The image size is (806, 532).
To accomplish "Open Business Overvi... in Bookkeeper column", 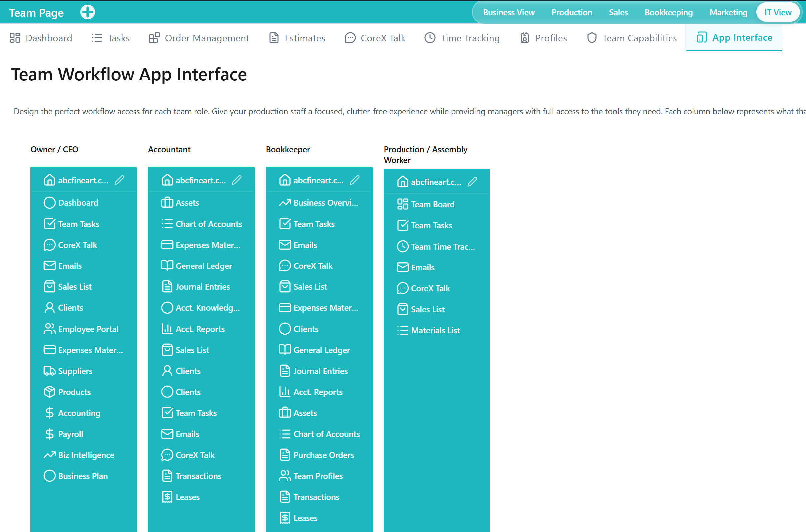I will pos(319,203).
